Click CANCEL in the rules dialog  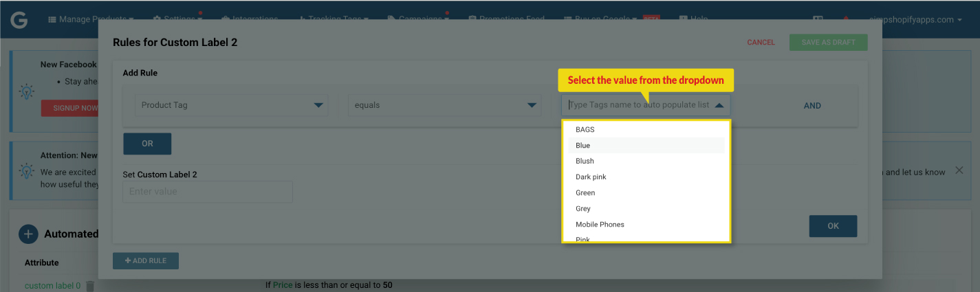[x=761, y=43]
